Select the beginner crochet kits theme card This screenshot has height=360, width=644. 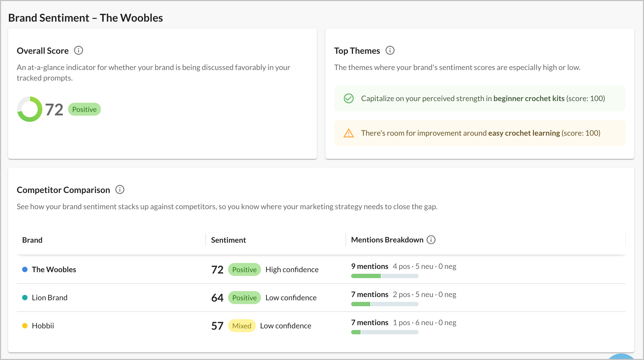(x=480, y=98)
